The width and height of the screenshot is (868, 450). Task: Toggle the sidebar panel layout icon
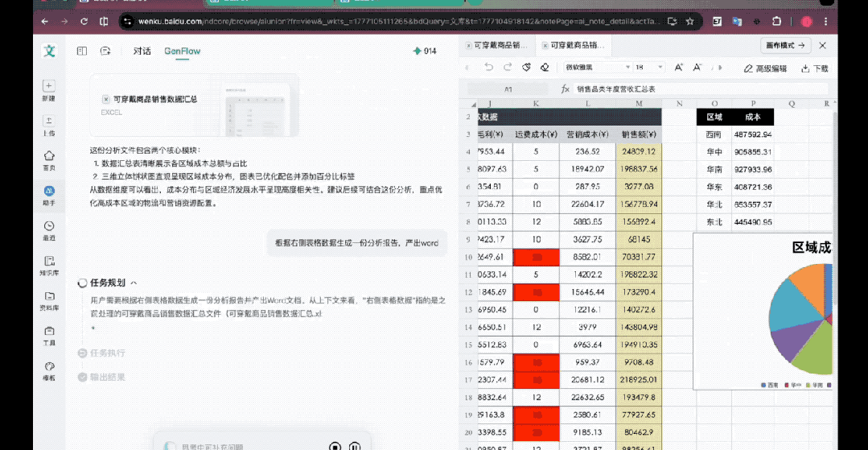point(82,51)
